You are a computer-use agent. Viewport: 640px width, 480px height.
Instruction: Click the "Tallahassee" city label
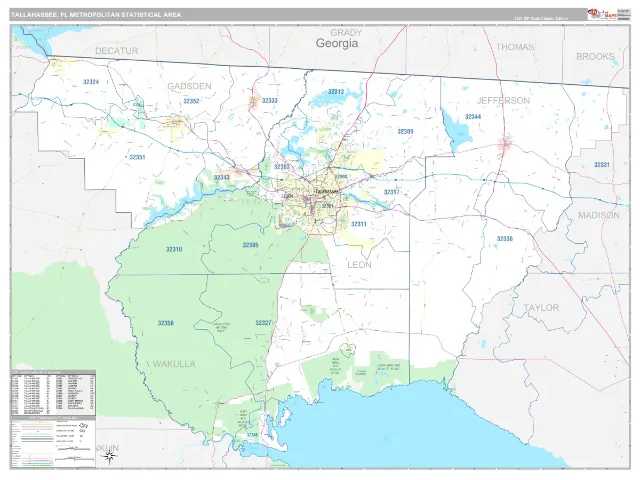327,191
